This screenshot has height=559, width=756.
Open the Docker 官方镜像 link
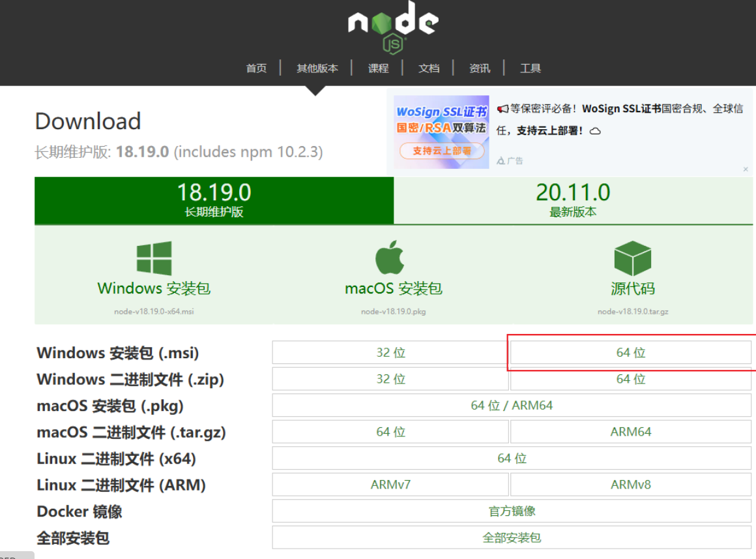(512, 511)
